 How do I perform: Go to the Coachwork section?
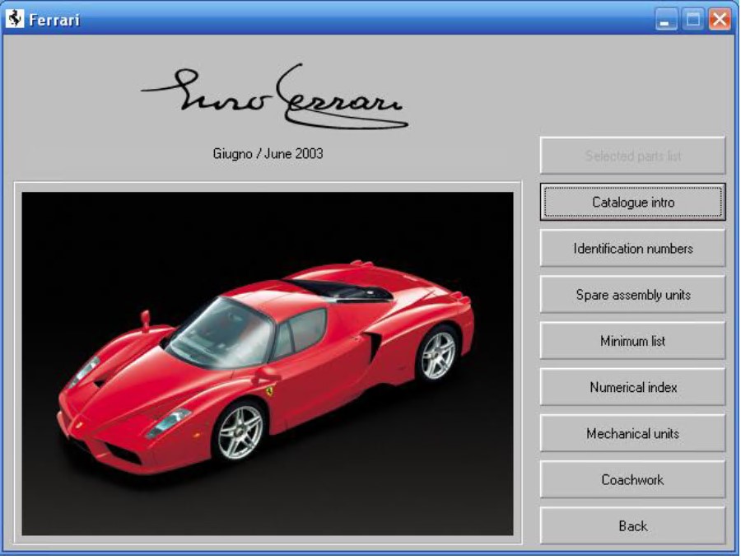tap(632, 479)
